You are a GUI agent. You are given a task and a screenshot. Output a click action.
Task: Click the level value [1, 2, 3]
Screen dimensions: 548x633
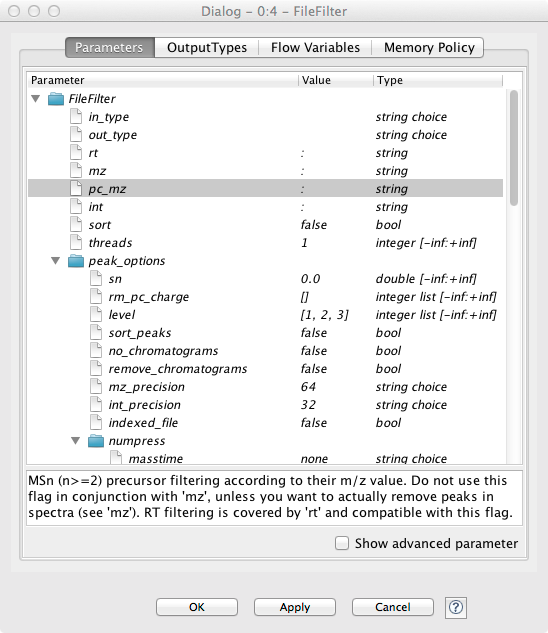tap(325, 315)
